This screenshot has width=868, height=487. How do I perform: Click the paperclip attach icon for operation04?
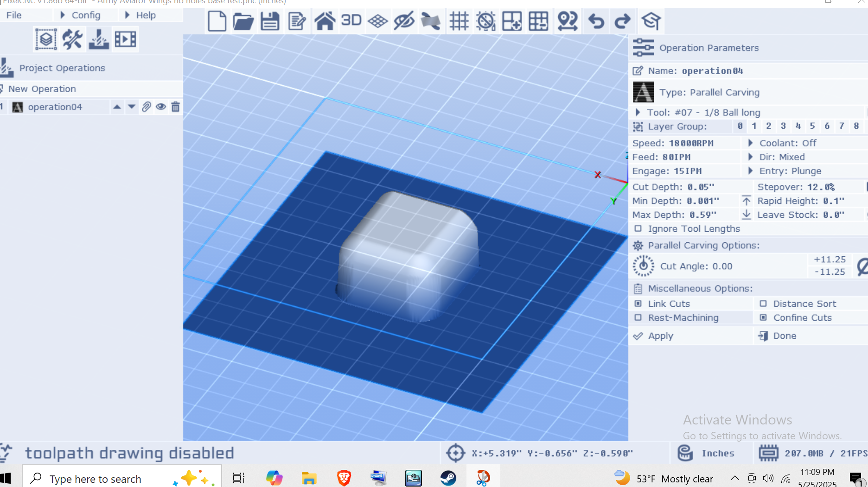pos(146,107)
